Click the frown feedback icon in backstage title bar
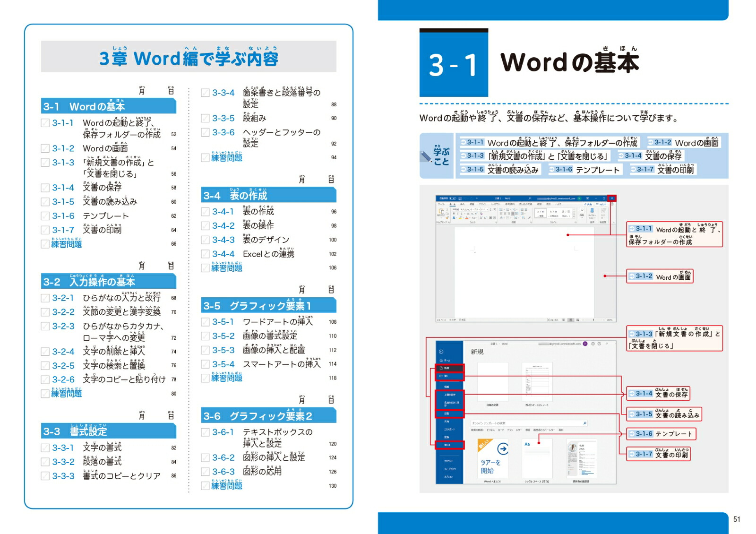756x534 pixels. tap(599, 344)
